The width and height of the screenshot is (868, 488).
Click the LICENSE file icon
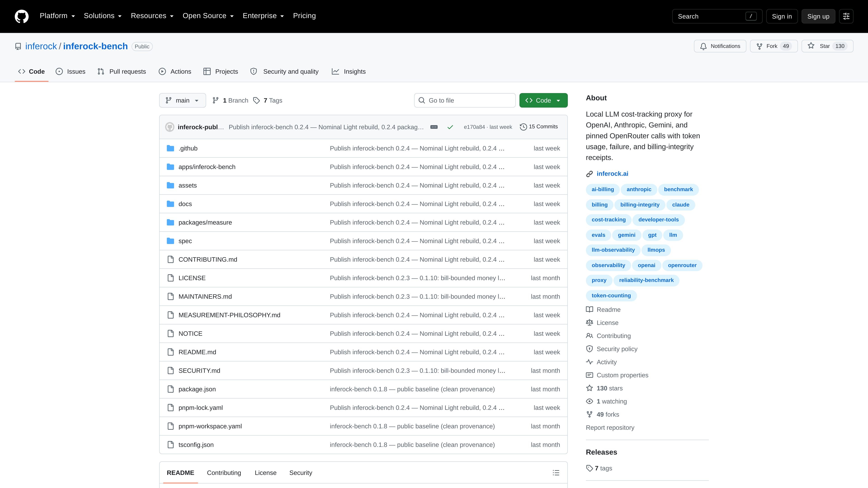(x=170, y=278)
